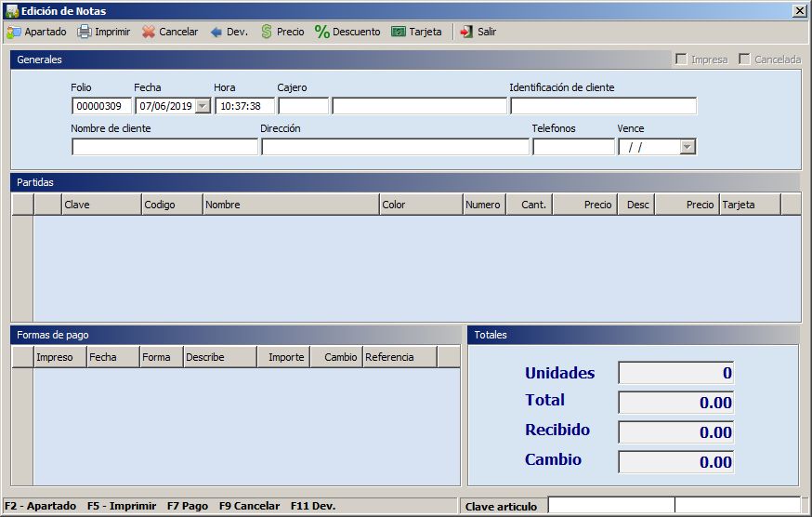
Task: Click the Identificación de cliente field
Action: 602,106
